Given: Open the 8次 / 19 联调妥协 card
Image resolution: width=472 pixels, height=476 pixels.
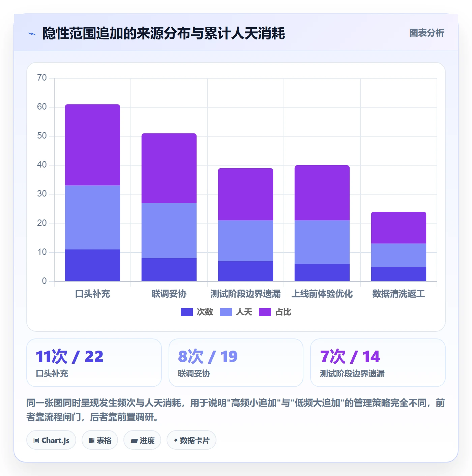Looking at the screenshot, I should tap(236, 363).
